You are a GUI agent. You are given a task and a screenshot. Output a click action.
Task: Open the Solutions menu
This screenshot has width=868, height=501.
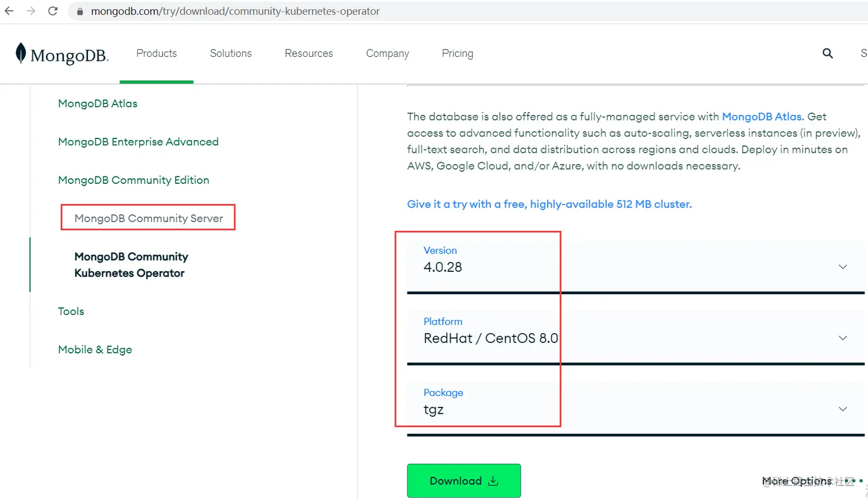[x=231, y=53]
